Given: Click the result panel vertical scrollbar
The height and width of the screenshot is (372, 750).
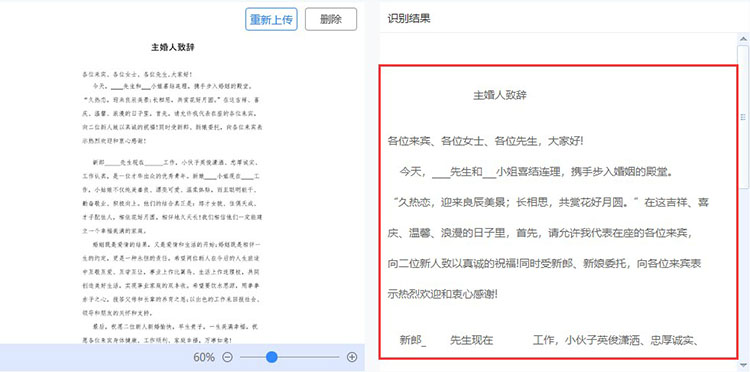Looking at the screenshot, I should point(742,117).
